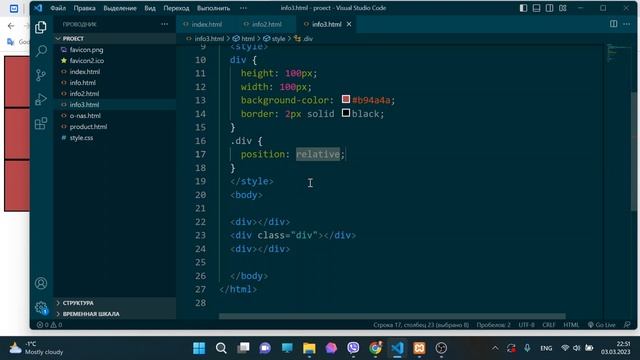640x360 pixels.
Task: Open XAMPP from the taskbar
Action: click(x=419, y=348)
